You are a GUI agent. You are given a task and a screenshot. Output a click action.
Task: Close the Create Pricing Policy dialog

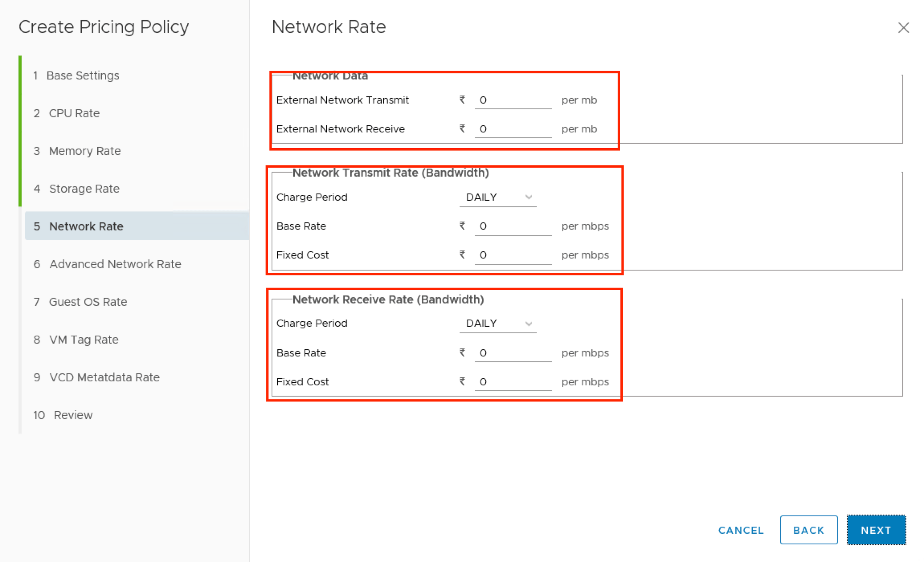point(903,28)
